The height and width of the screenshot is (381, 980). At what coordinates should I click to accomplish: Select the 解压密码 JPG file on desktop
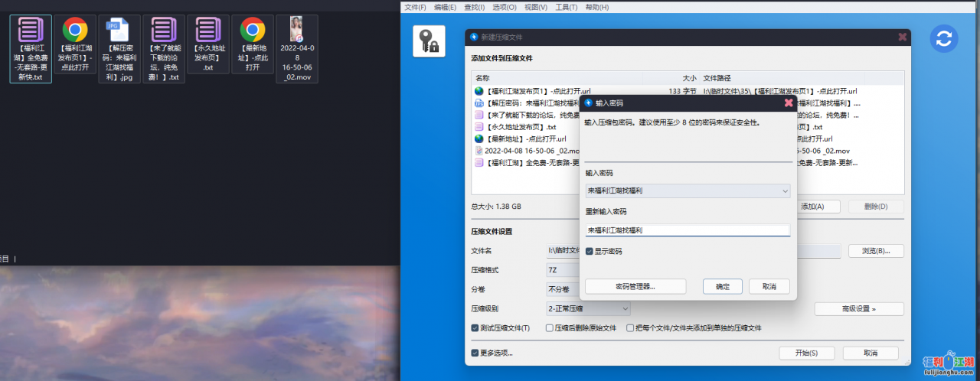pos(119,49)
